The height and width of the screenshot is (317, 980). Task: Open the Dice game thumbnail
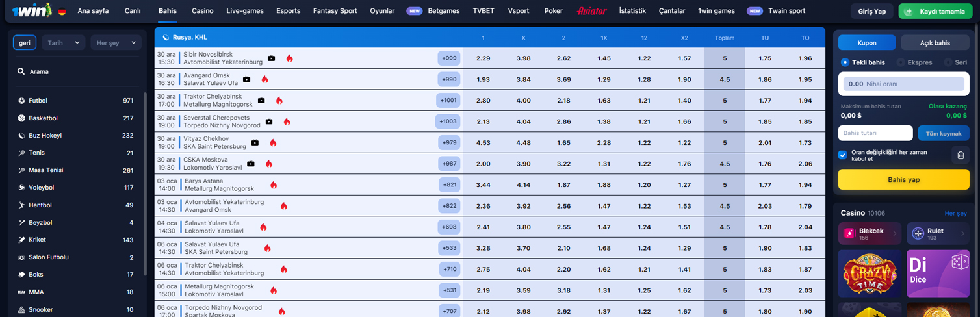(x=938, y=273)
